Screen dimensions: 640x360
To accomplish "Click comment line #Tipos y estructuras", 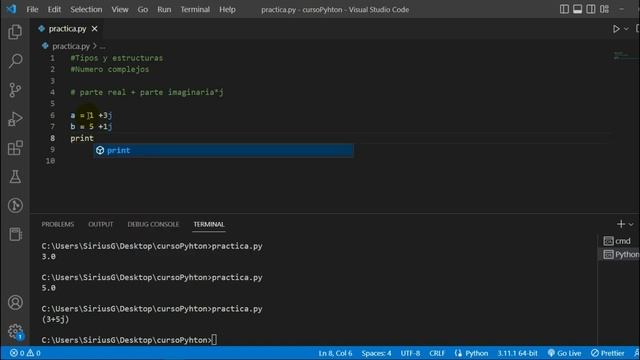I will tap(116, 58).
